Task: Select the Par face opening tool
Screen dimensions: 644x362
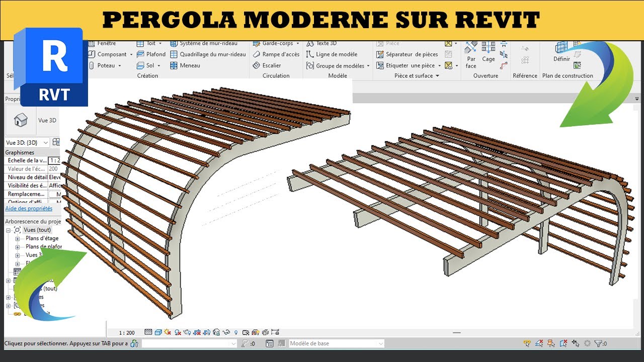Action: [471, 55]
